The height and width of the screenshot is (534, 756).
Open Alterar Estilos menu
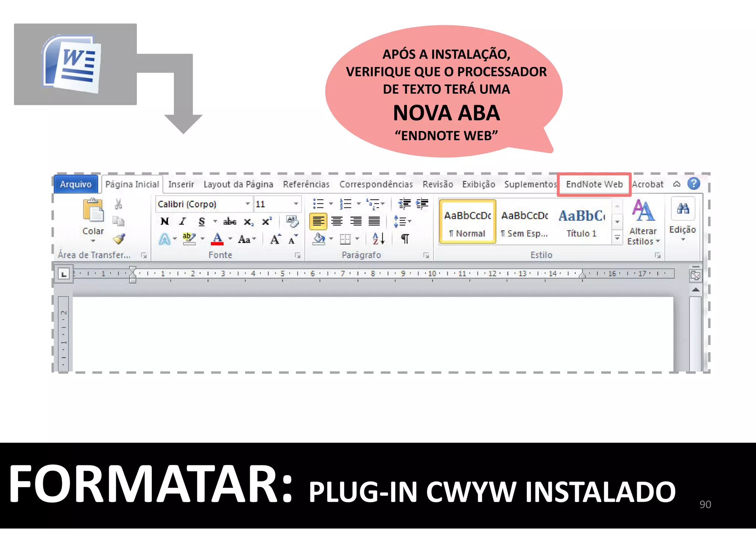point(643,222)
